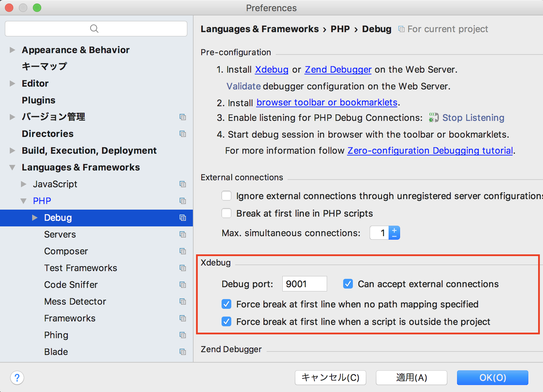This screenshot has height=392, width=543.
Task: Open the Zero-configuration Debugging tutorial link
Action: pyautogui.click(x=430, y=151)
